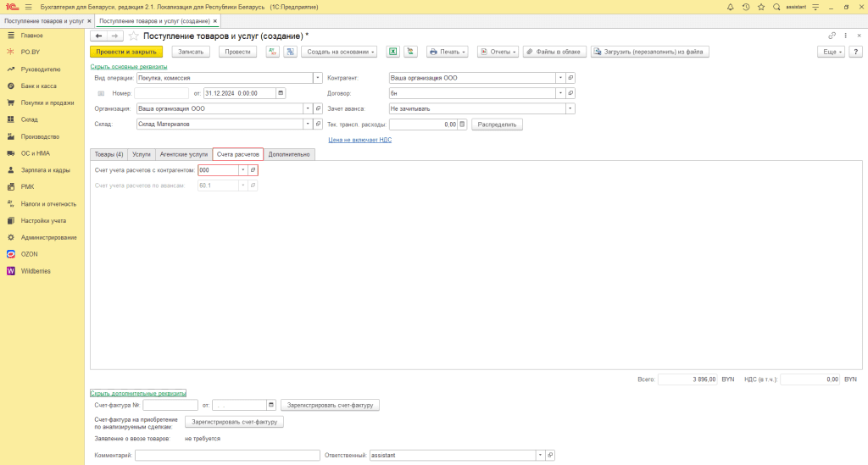The image size is (868, 465).
Task: Click the green Excel export icon
Action: click(393, 52)
